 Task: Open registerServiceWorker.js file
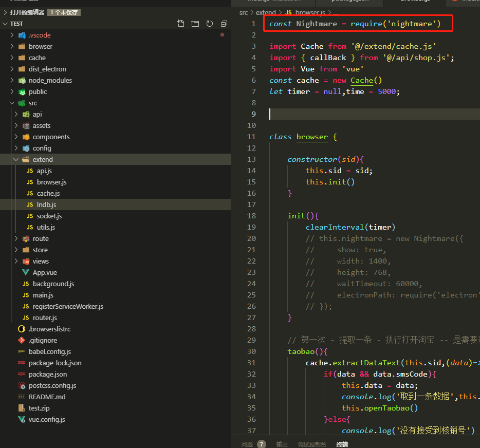coord(68,307)
